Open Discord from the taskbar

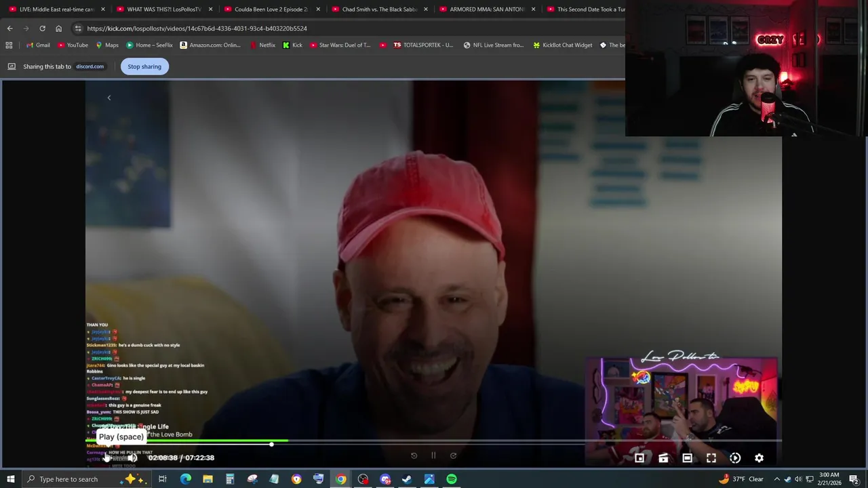(385, 479)
